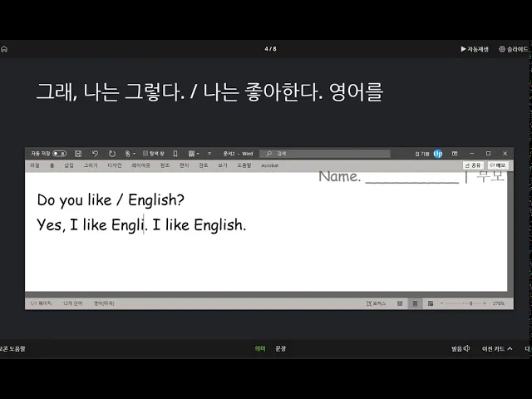Click the sentence 'I like English.'

(x=199, y=225)
